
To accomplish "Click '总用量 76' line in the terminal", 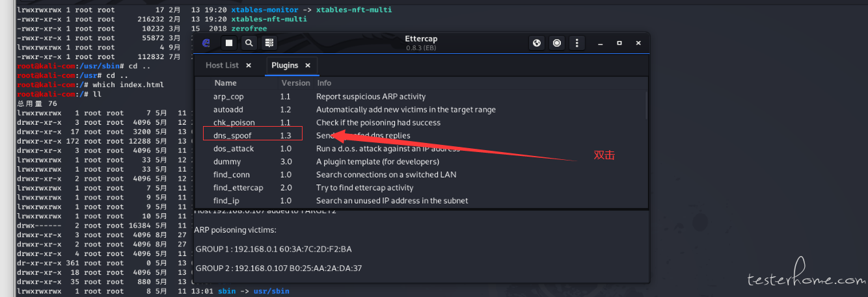I will [x=37, y=104].
